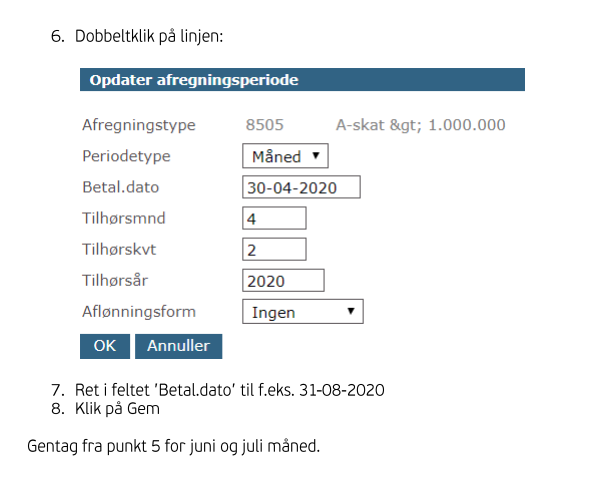The height and width of the screenshot is (485, 609).
Task: Click the Annuller button
Action: (x=179, y=346)
